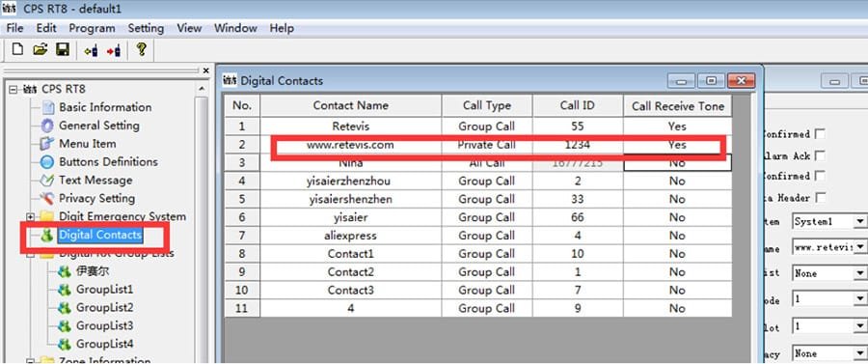Select Digital Contacts in the tree

100,235
